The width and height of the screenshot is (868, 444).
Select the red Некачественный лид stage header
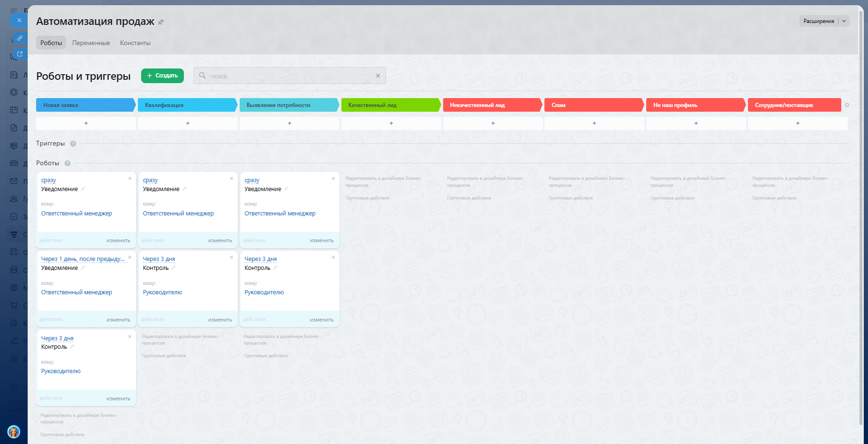[493, 105]
